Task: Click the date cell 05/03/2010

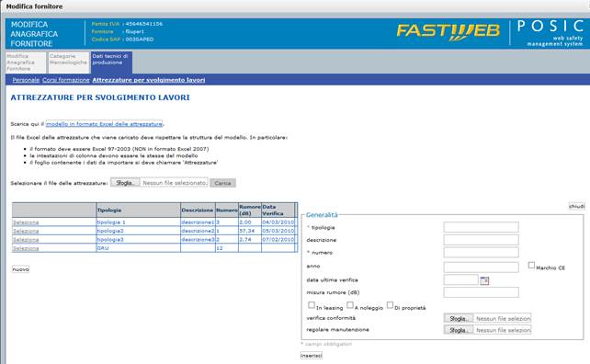Action: (278, 231)
